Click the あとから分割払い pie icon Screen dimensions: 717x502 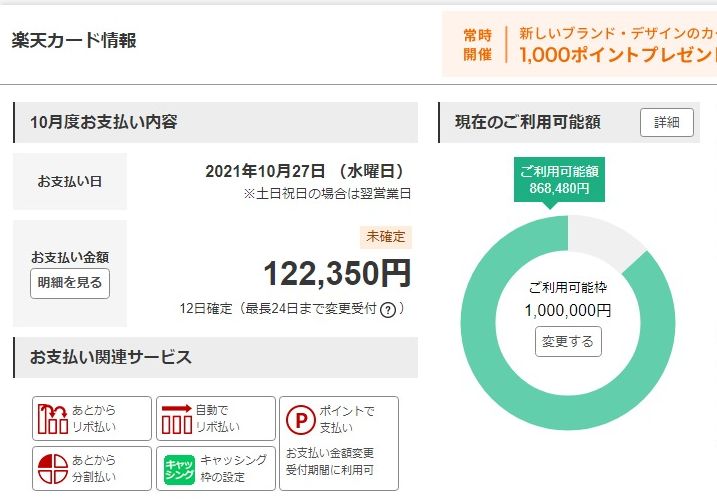[x=53, y=469]
